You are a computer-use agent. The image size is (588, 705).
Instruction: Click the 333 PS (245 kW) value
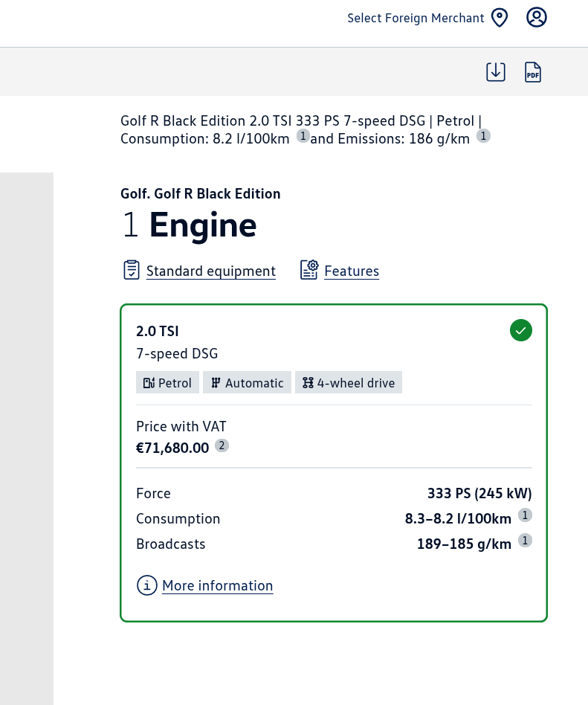(479, 494)
